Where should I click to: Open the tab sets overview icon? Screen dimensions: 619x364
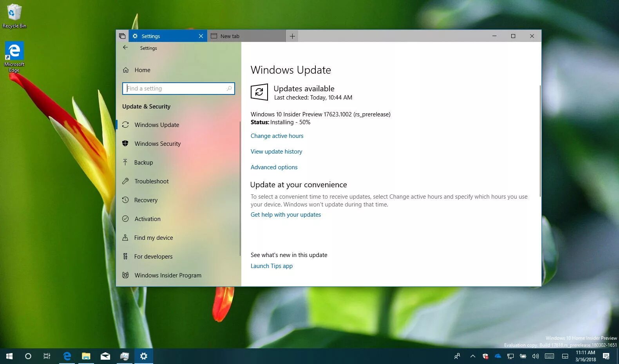(x=122, y=36)
